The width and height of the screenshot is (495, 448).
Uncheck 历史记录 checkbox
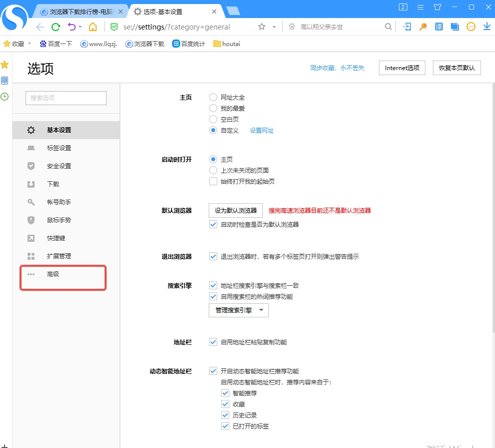coord(225,415)
